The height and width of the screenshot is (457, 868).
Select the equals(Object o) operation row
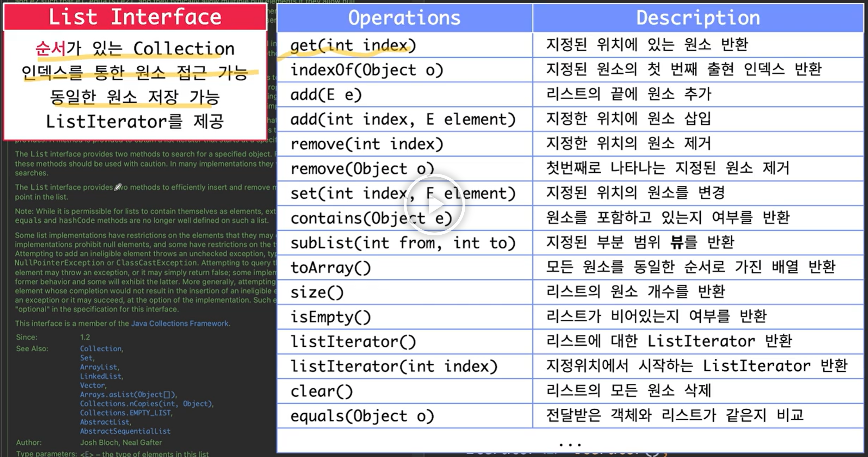(x=362, y=416)
